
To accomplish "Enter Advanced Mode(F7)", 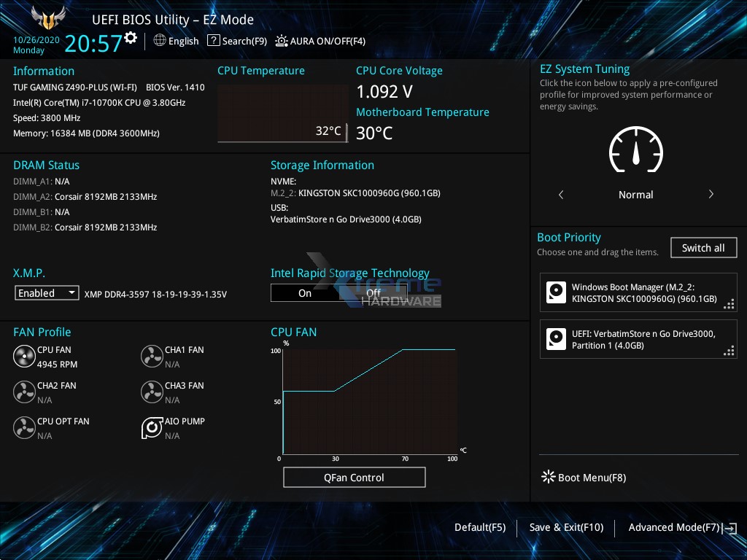I will [674, 526].
